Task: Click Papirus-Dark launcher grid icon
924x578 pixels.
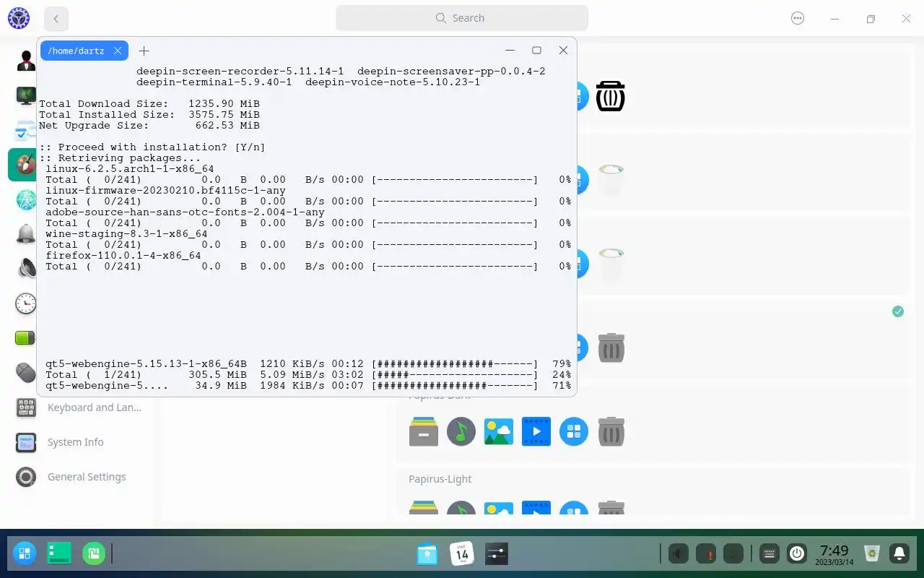Action: tap(574, 431)
